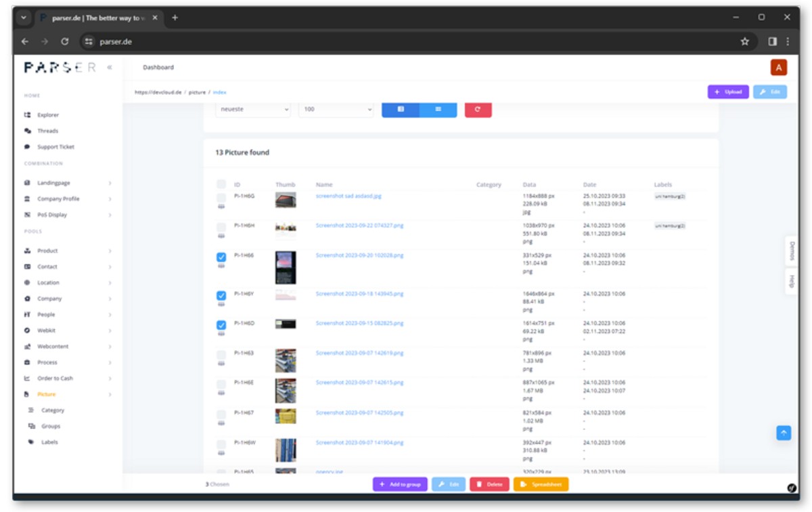Open the "100" items-per-page dropdown

coord(336,108)
